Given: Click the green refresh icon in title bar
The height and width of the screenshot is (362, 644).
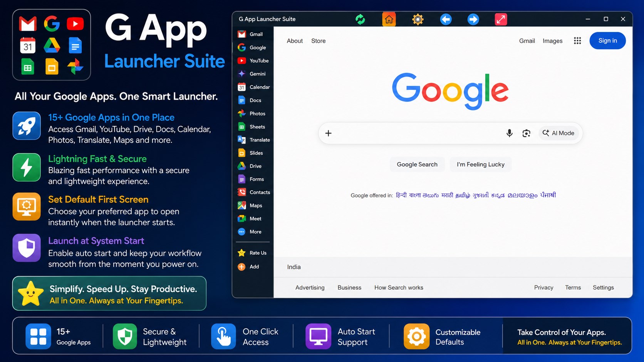Looking at the screenshot, I should tap(360, 19).
